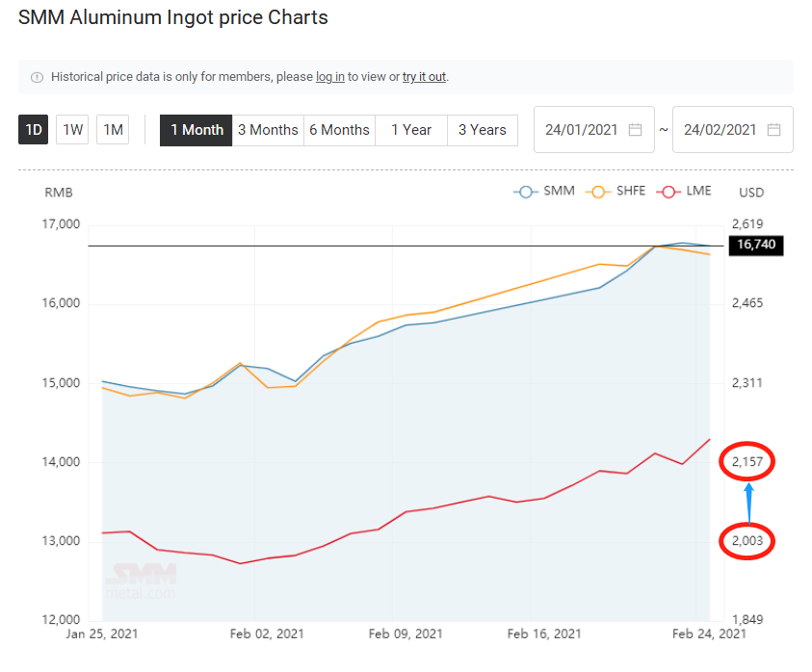Image resolution: width=812 pixels, height=672 pixels.
Task: Follow the try it out link
Action: coord(424,77)
